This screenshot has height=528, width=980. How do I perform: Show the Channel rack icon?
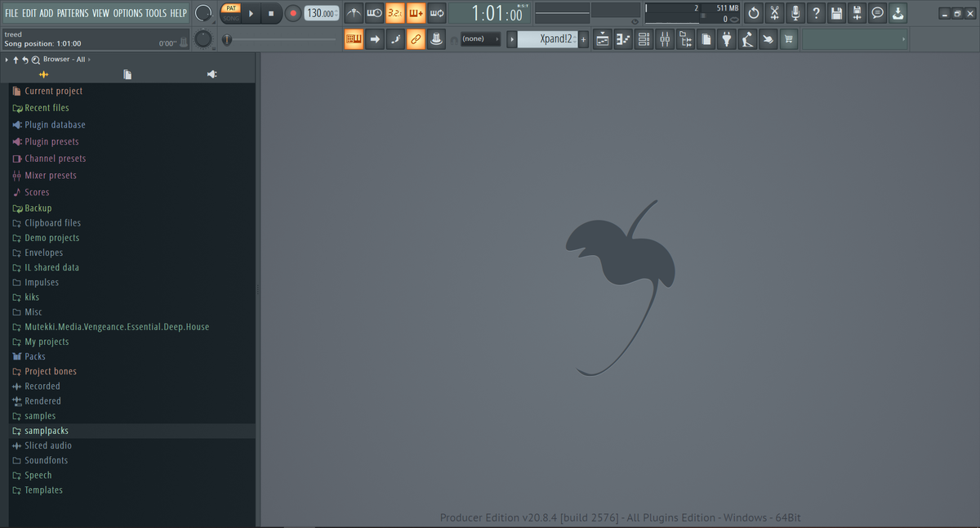pos(644,39)
